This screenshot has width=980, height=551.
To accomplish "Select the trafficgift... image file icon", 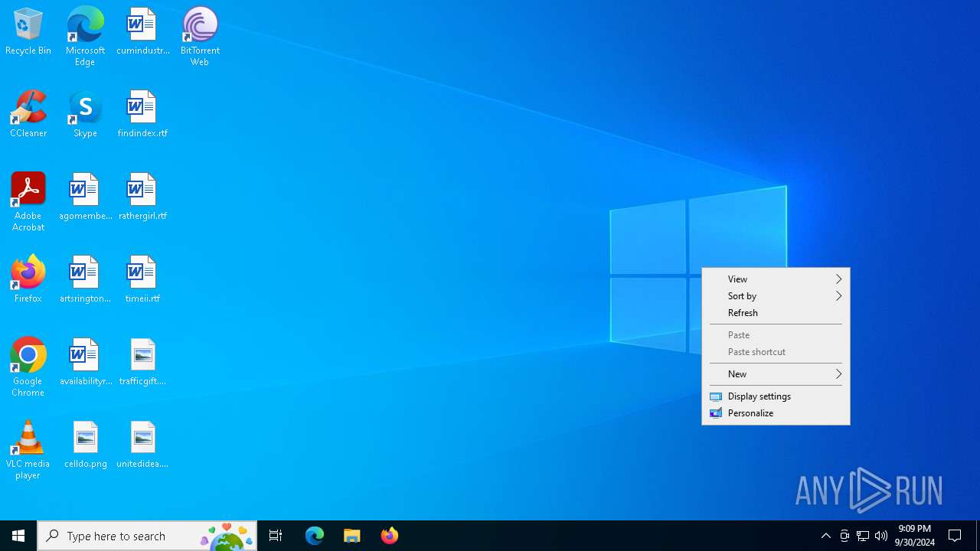I will (x=142, y=363).
